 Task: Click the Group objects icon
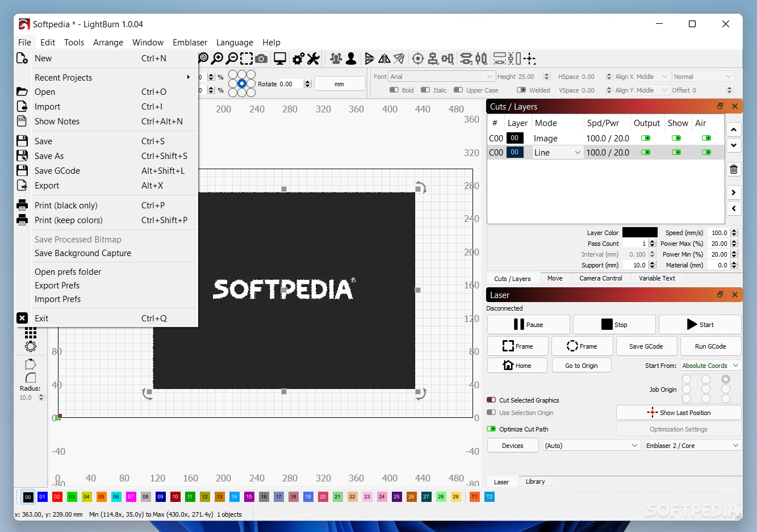[336, 58]
